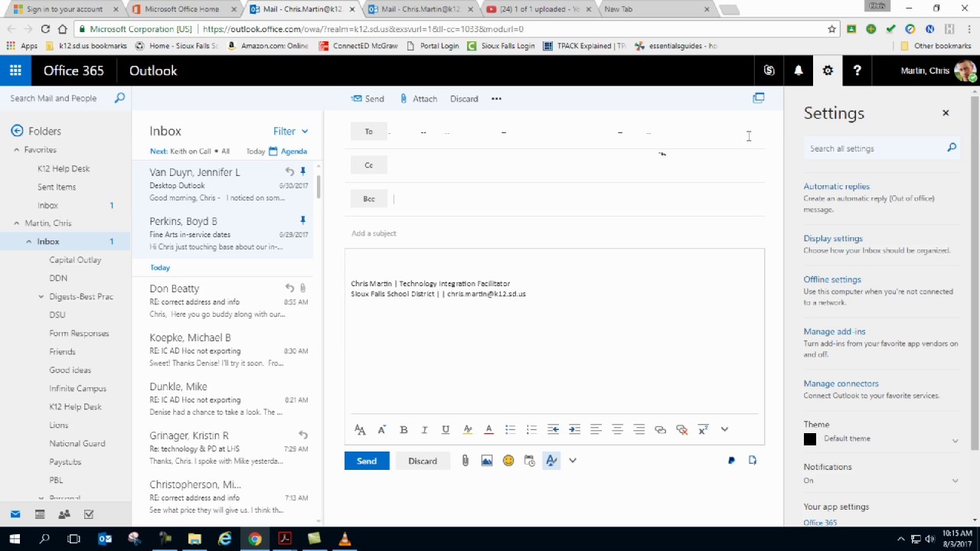Open Automatic replies settings link
Image resolution: width=980 pixels, height=551 pixels.
(836, 187)
